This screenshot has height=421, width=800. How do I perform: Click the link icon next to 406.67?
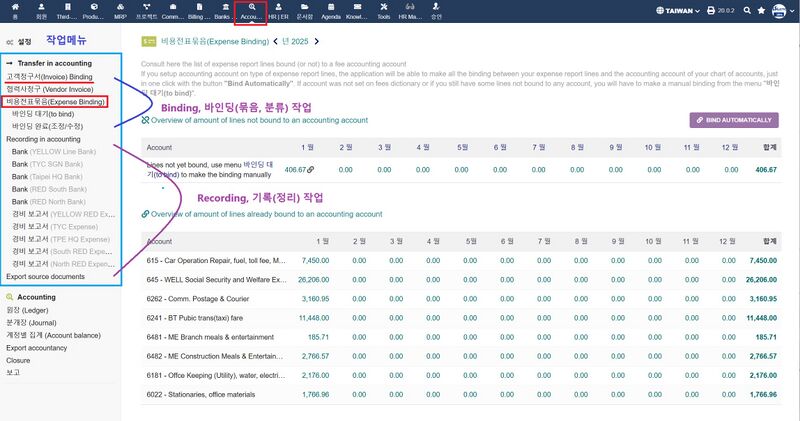[311, 170]
